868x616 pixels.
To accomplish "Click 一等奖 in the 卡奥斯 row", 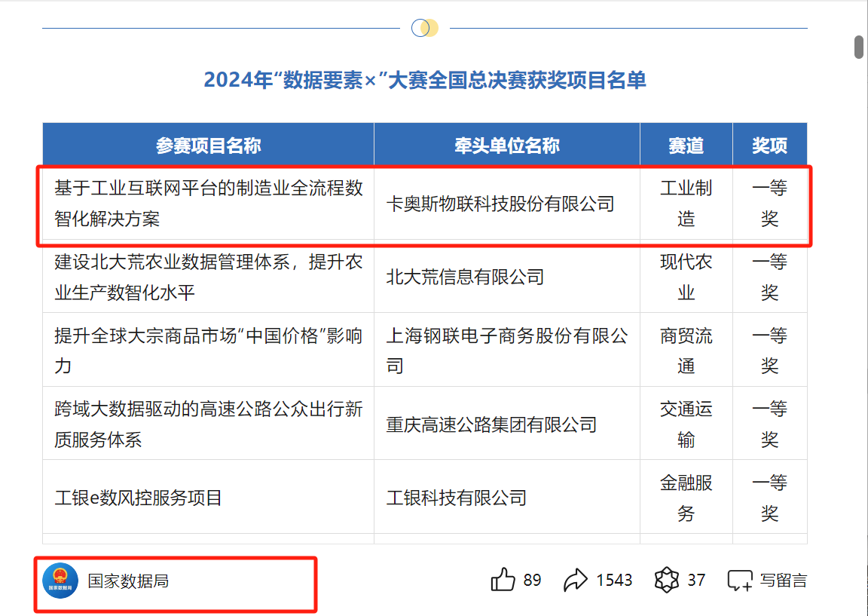I will point(770,204).
